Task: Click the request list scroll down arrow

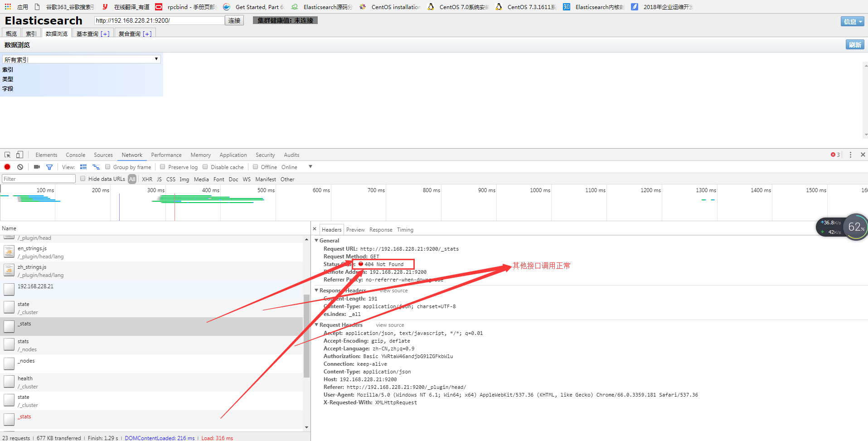Action: point(307,427)
